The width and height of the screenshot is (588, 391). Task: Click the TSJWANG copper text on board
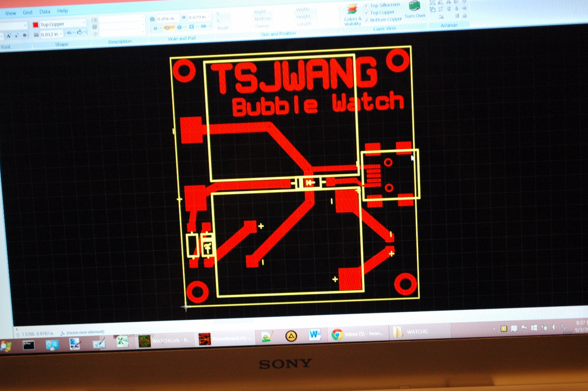point(295,75)
